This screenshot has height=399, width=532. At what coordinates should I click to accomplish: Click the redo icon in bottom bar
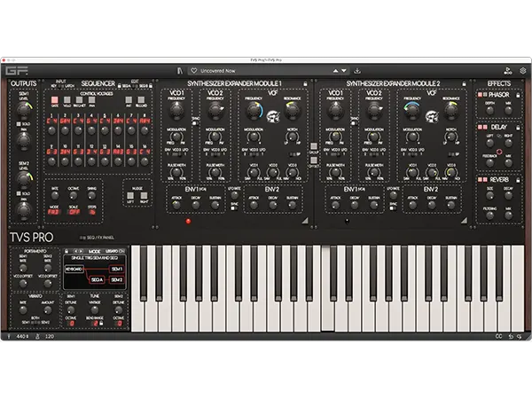pyautogui.click(x=519, y=336)
